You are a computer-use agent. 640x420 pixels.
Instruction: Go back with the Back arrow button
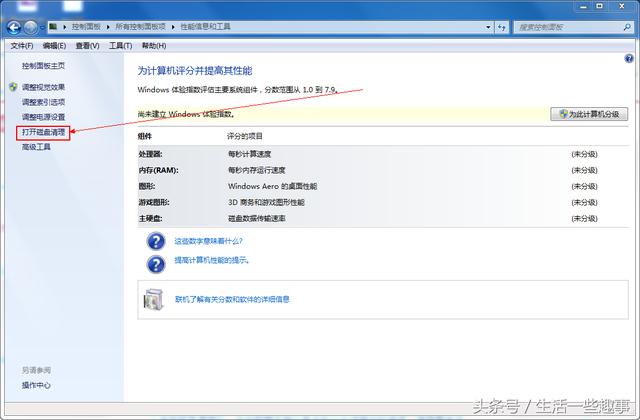click(13, 27)
